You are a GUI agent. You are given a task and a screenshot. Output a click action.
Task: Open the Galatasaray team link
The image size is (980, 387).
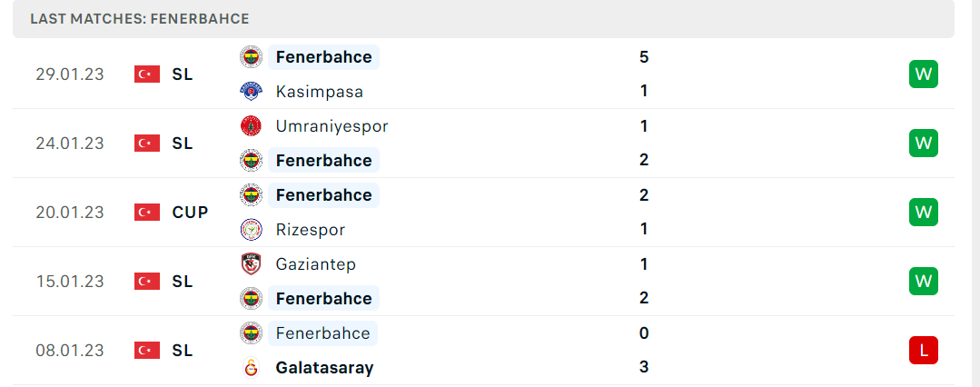pos(324,368)
